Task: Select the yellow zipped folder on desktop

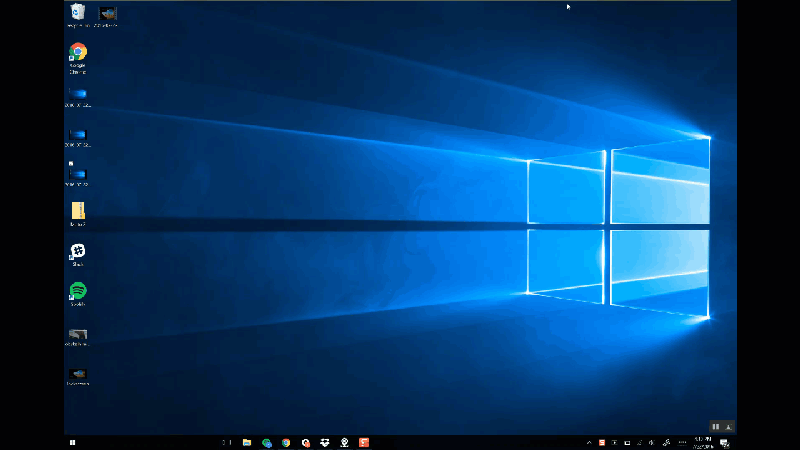Action: (78, 214)
